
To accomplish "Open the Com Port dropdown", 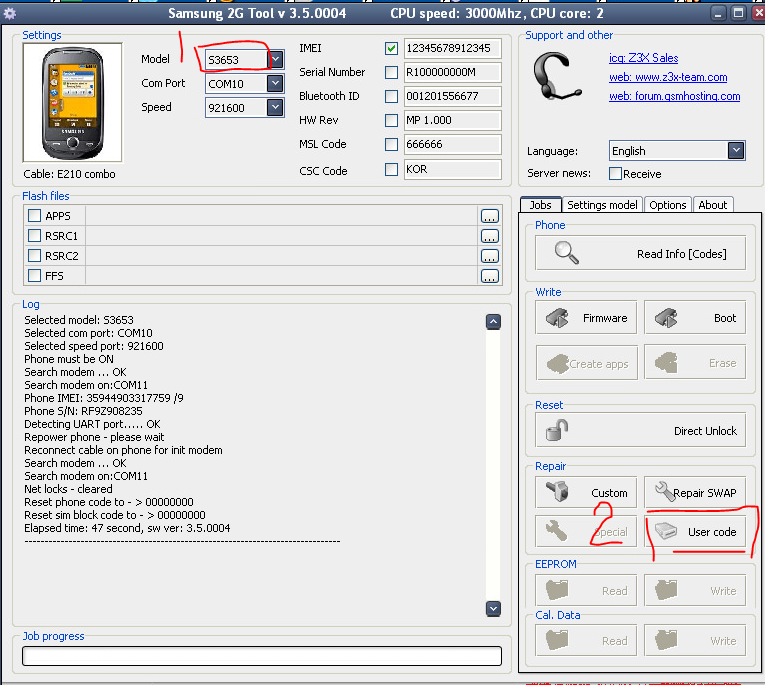I will click(x=276, y=83).
